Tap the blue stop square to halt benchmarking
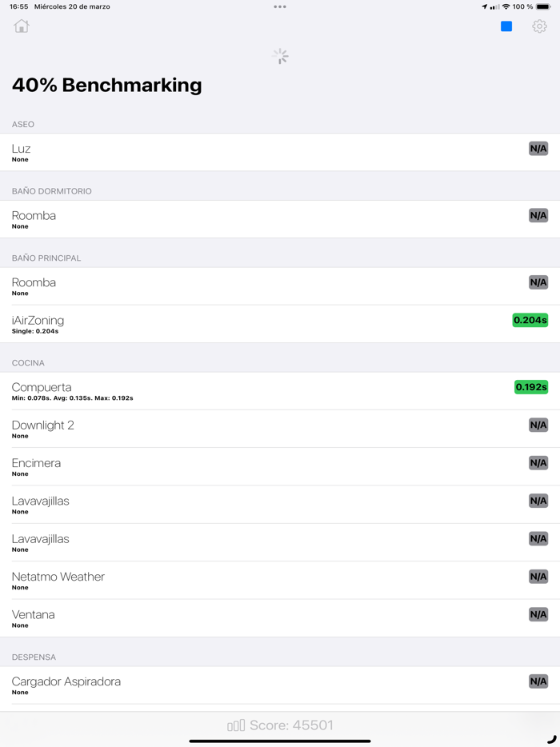The width and height of the screenshot is (560, 747). coord(506,26)
